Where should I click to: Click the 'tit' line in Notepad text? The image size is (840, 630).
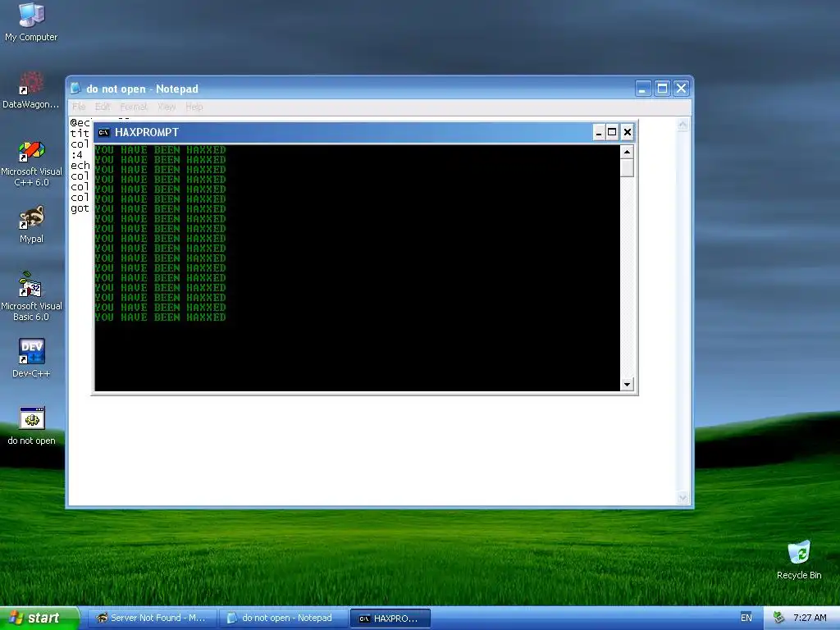(80, 134)
